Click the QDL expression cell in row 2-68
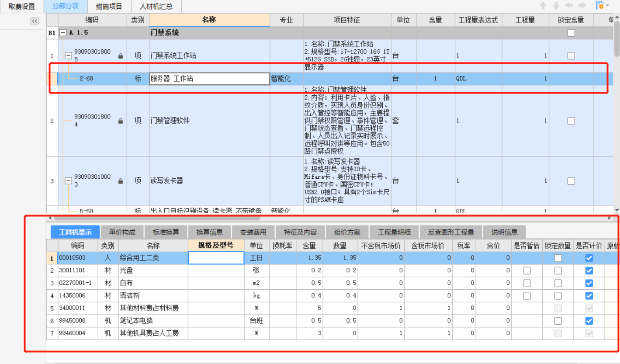Screen dimensions: 620x364 click(x=478, y=79)
